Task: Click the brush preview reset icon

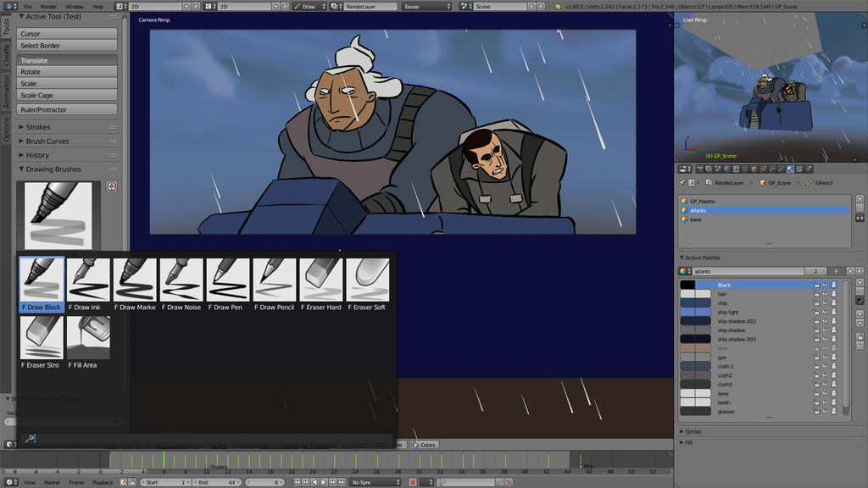Action: 111,186
